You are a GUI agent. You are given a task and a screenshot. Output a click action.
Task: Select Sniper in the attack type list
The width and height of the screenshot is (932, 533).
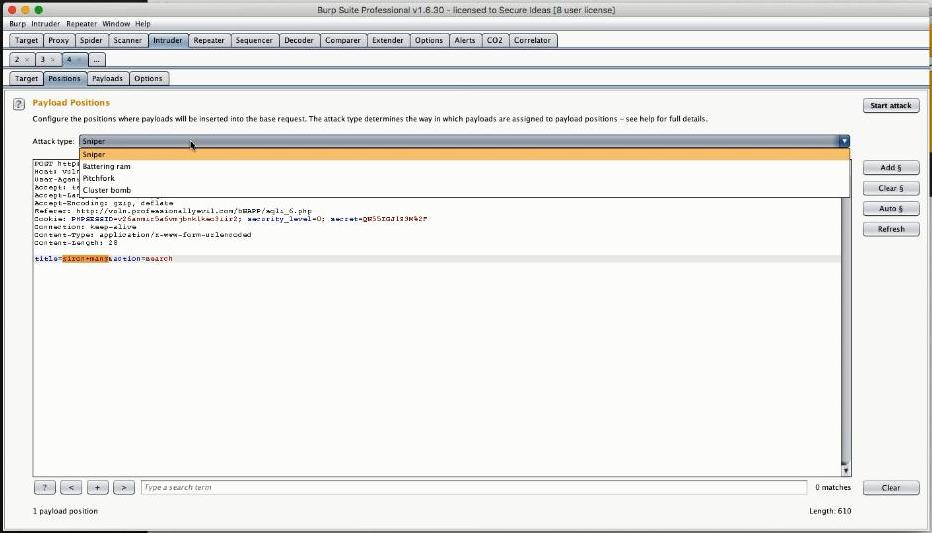[x=464, y=154]
